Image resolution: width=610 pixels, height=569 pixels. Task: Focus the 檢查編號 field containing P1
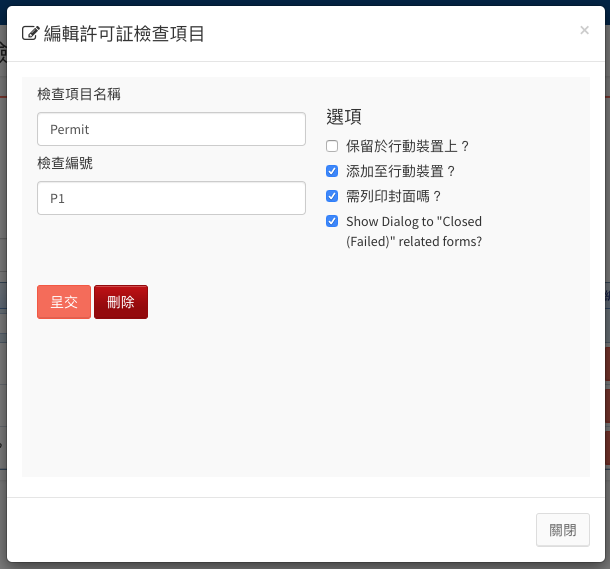pos(171,198)
